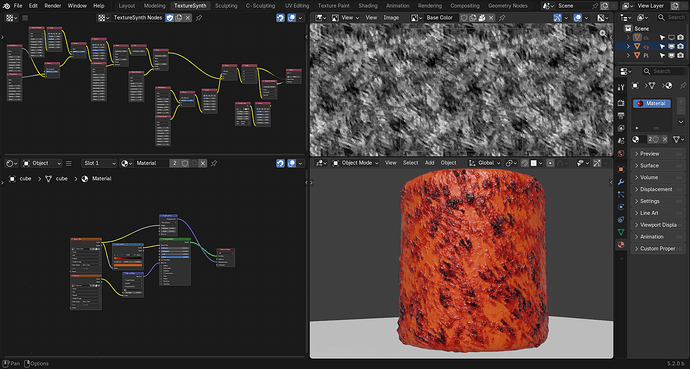Click Material in shader editor breadcrumb
The width and height of the screenshot is (690, 369).
coord(102,179)
